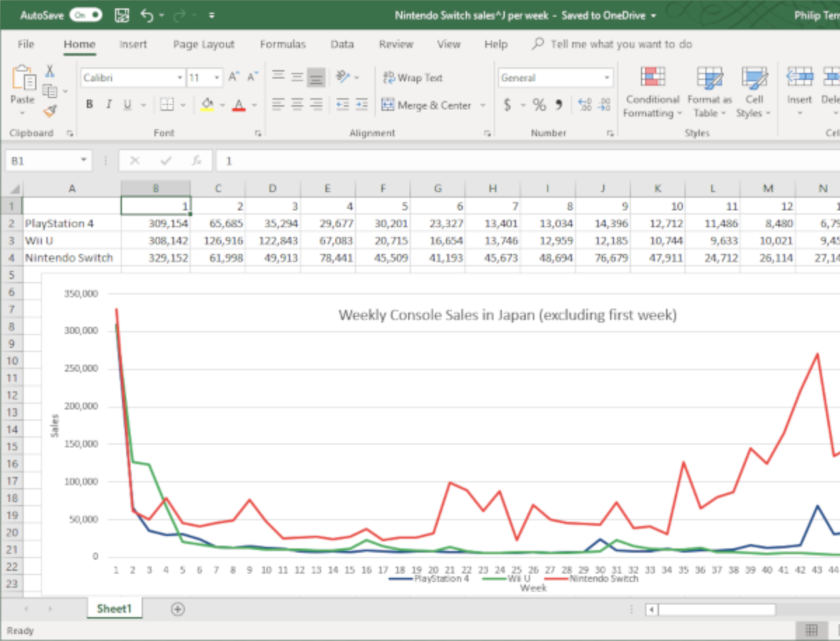Increase the cell indent
840x641 pixels.
click(362, 104)
